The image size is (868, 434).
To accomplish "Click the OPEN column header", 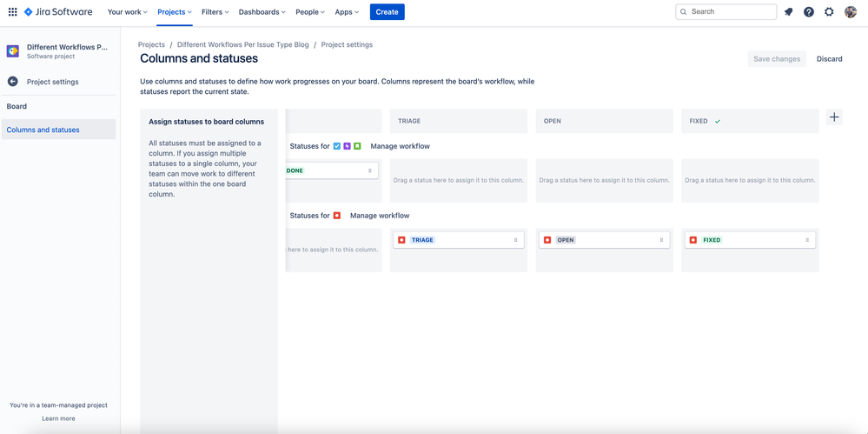I will point(604,121).
